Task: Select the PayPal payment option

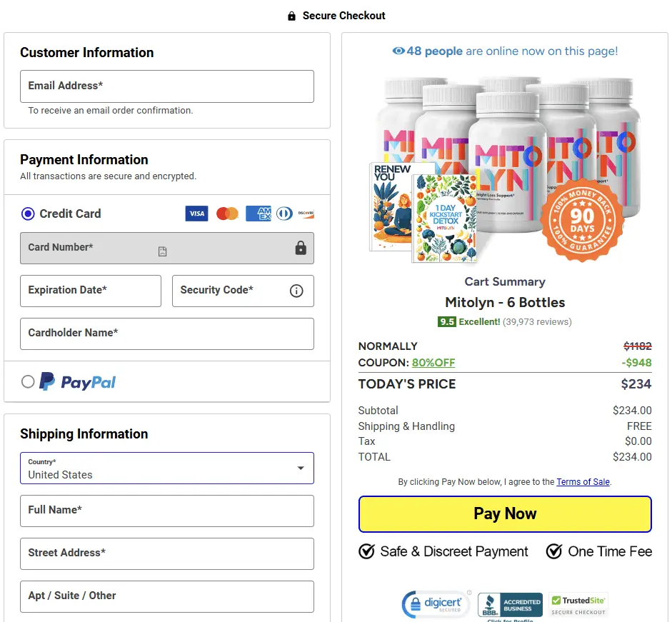Action: point(28,382)
